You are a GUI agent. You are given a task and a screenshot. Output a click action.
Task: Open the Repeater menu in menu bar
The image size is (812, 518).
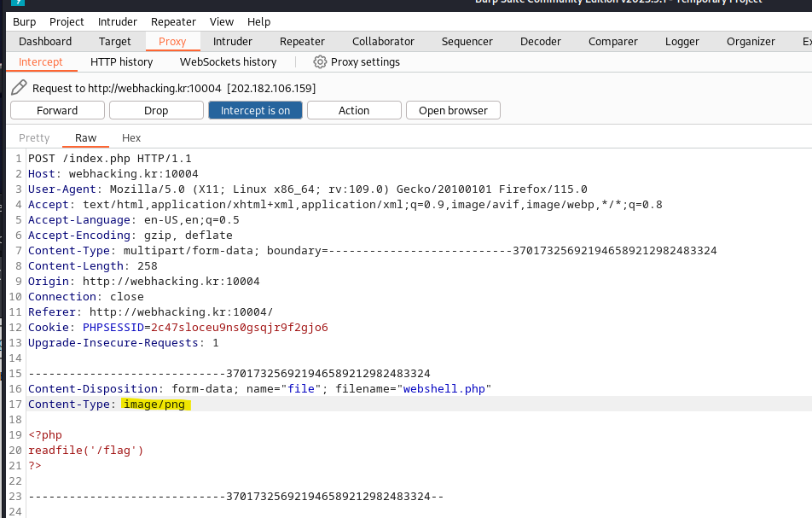(173, 21)
